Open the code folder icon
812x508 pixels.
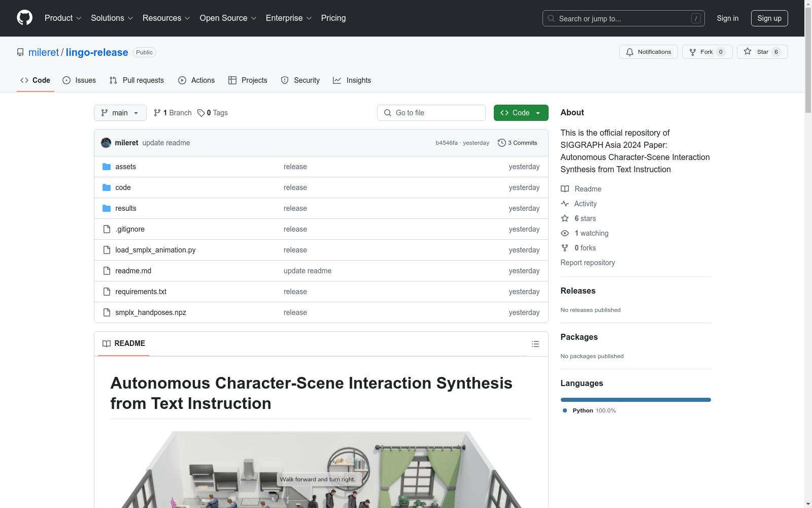tap(107, 187)
